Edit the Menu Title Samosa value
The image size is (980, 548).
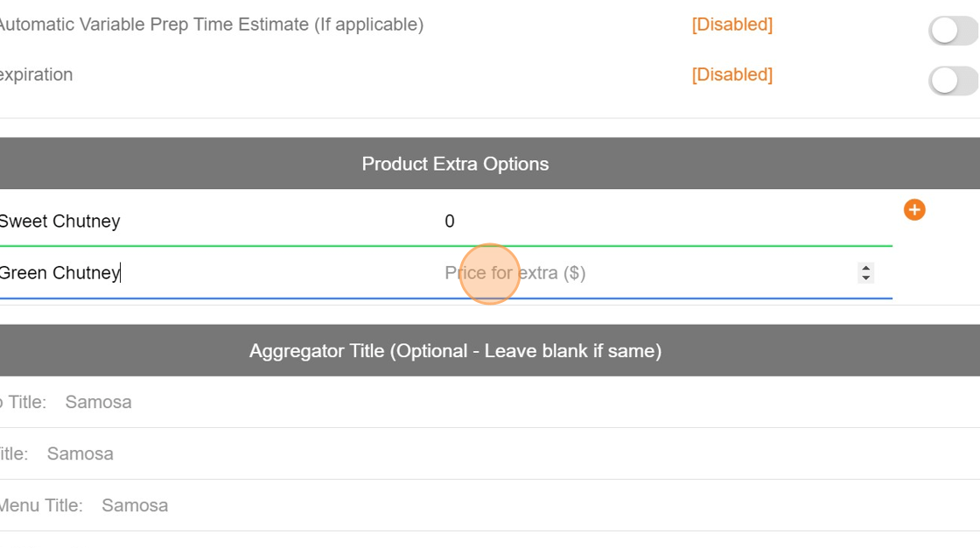(135, 506)
